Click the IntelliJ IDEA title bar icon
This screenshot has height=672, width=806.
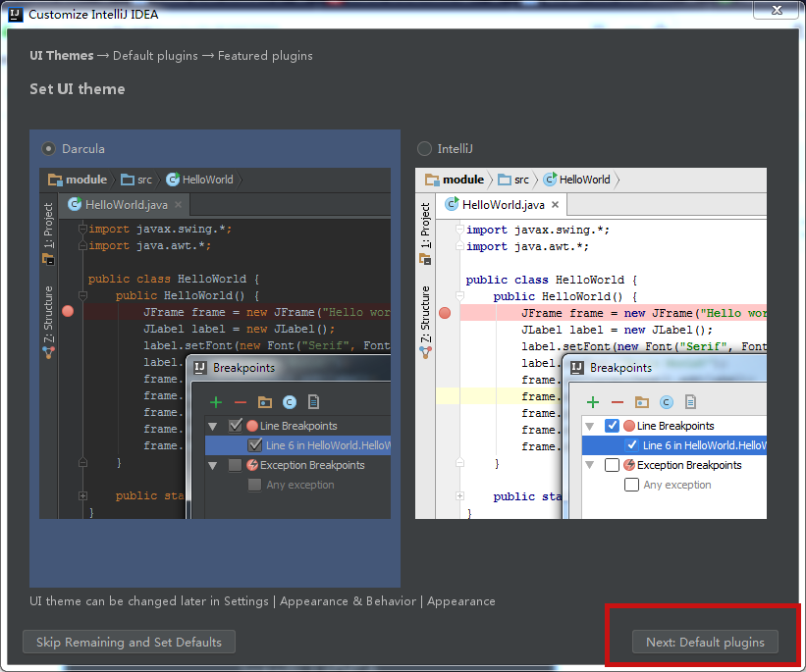pyautogui.click(x=16, y=15)
